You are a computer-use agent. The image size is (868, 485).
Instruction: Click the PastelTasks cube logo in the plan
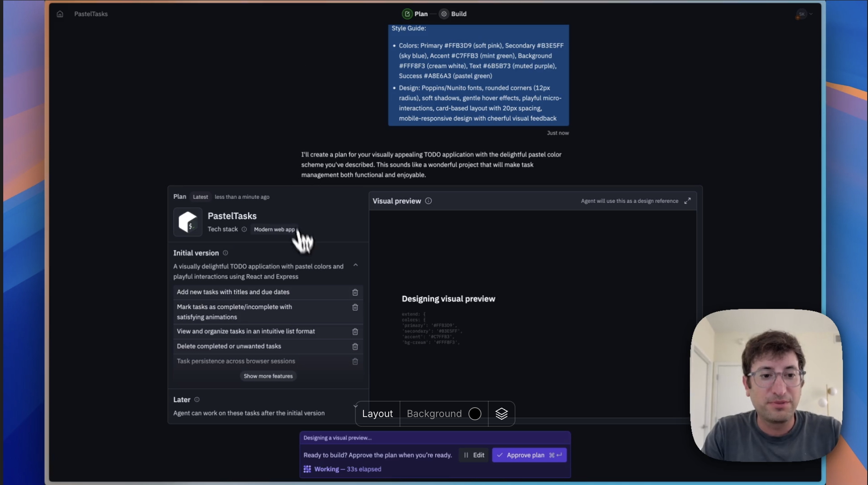pos(188,222)
